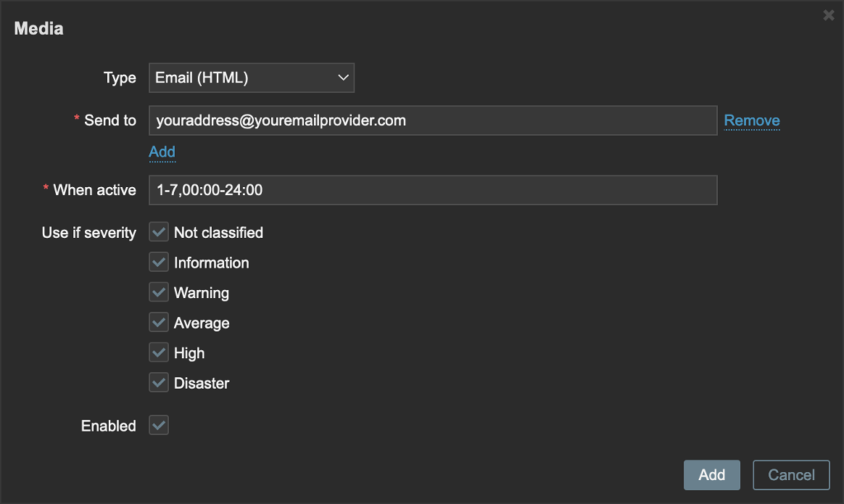844x504 pixels.
Task: Click the Type field label
Action: coord(120,78)
